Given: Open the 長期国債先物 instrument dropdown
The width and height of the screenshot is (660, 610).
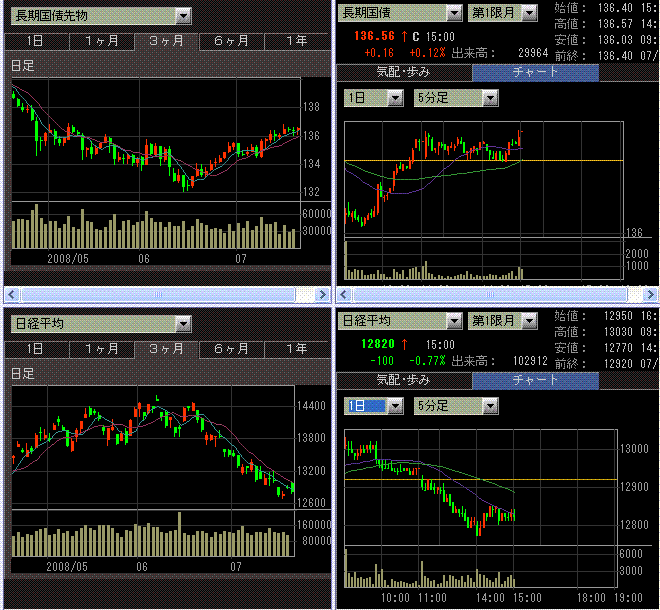Looking at the screenshot, I should [101, 16].
